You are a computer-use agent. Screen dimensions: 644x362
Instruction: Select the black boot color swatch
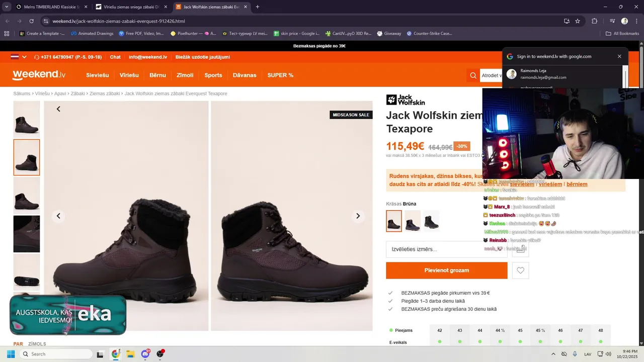point(431,221)
